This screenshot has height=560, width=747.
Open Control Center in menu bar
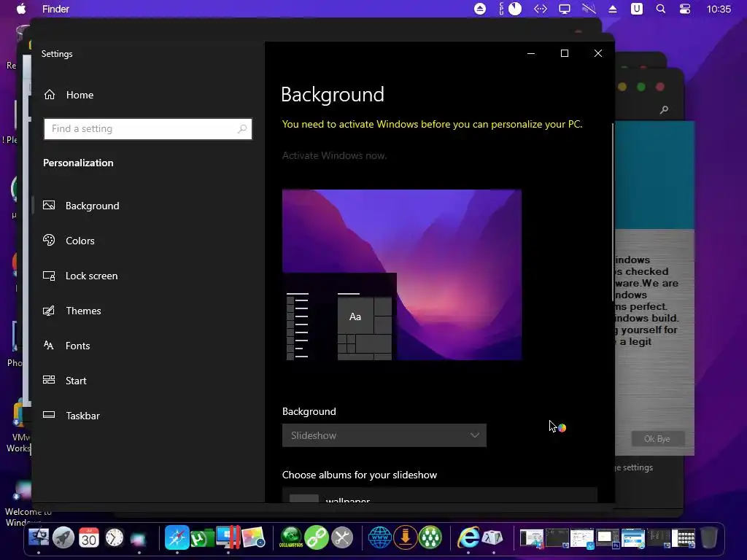(x=684, y=9)
